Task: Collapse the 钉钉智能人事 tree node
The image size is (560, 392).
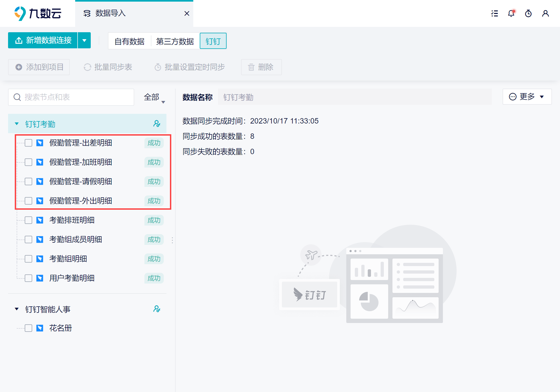Action: (x=17, y=309)
